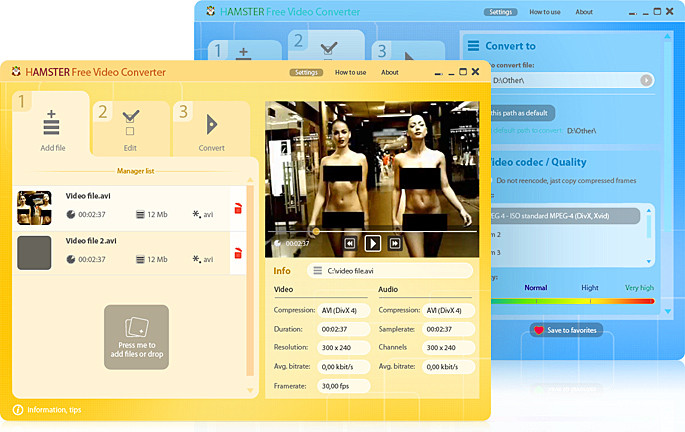Open Settings in the blue window
Viewport: 685px width, 432px height.
tap(500, 12)
